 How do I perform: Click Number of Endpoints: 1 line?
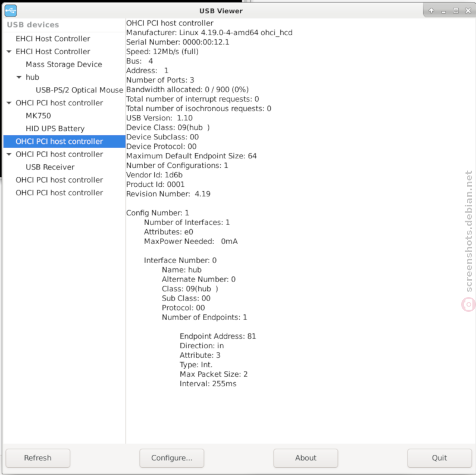pos(204,317)
